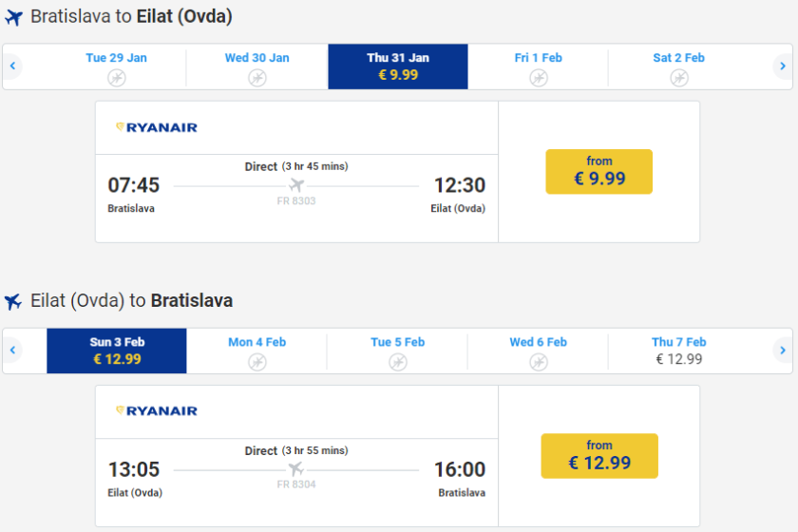
Task: Click the outbound airplane icon beside Bratislava to Eilat
Action: coord(13,17)
